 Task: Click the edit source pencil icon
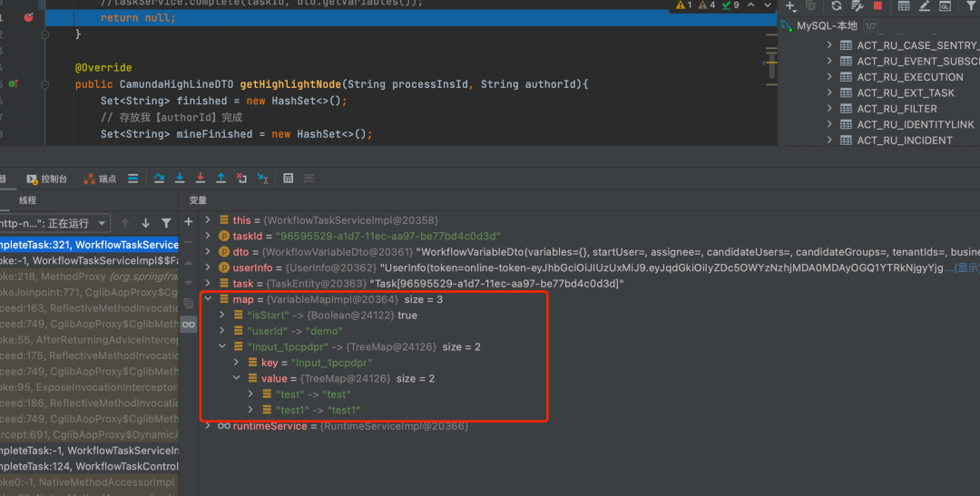click(x=925, y=6)
